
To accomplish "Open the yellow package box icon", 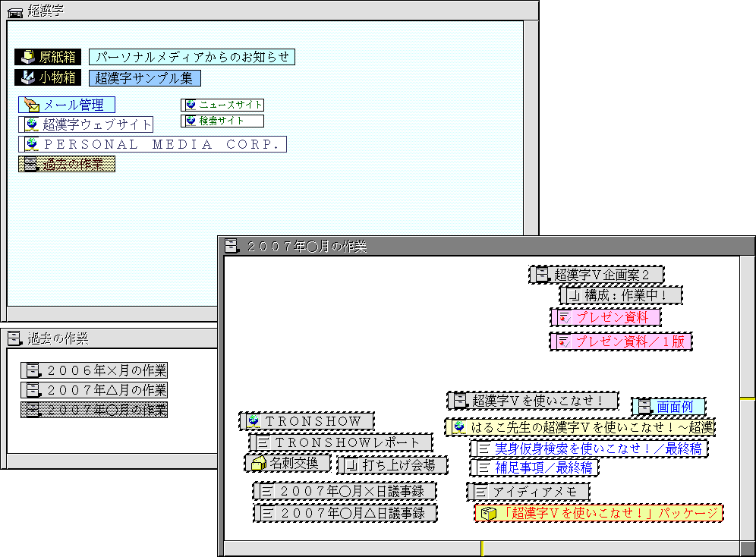I will click(x=490, y=514).
